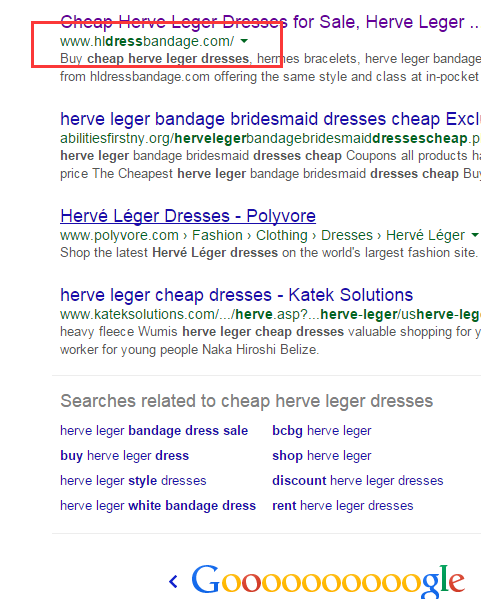Search related: buy herve leger dress
Image resolution: width=481 pixels, height=599 pixels.
125,456
